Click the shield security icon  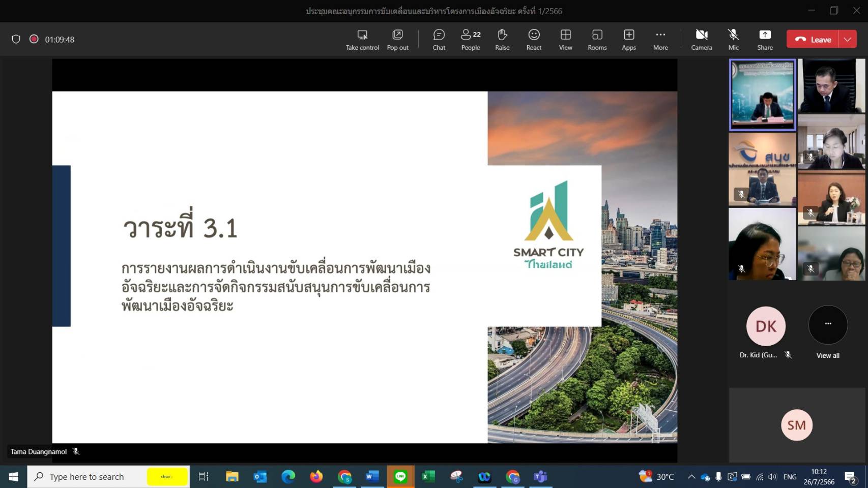coord(16,39)
